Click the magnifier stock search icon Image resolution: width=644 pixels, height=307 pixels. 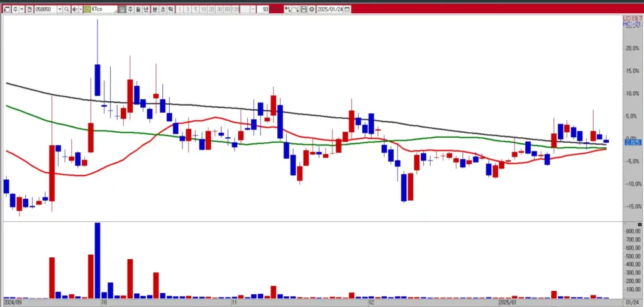[x=67, y=9]
